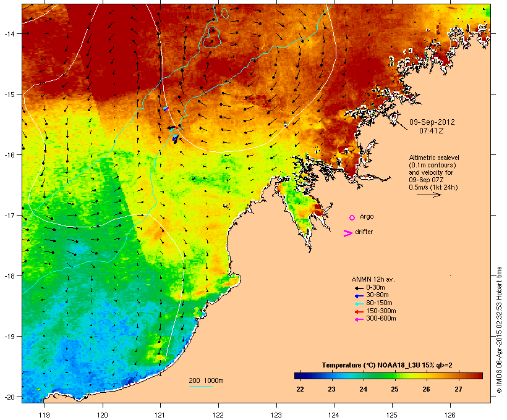Click the colorbar value 23
Image resolution: width=507 pixels, height=420 pixels.
click(331, 389)
